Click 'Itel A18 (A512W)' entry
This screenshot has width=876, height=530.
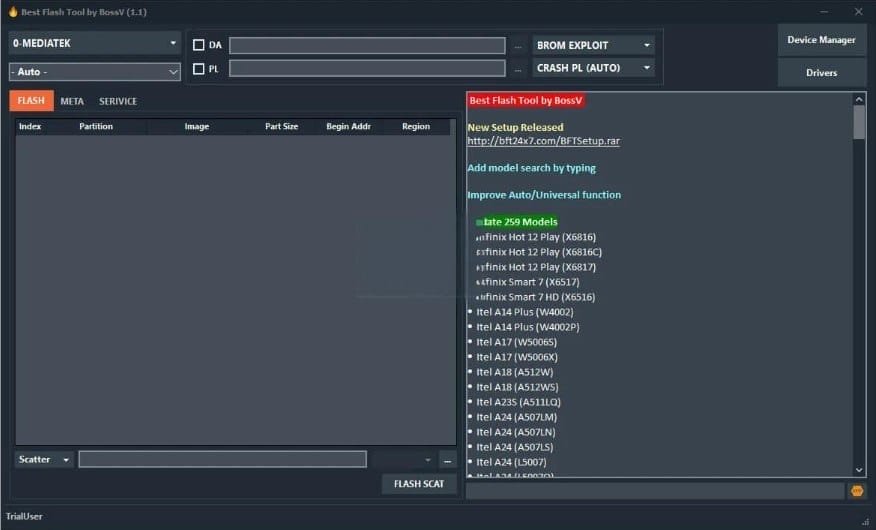tap(515, 372)
